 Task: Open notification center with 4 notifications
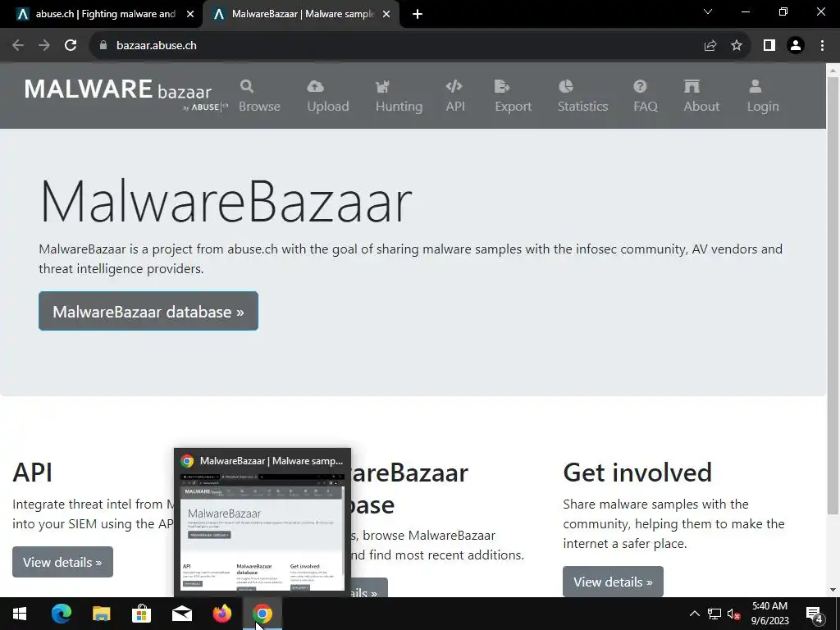[x=815, y=614]
